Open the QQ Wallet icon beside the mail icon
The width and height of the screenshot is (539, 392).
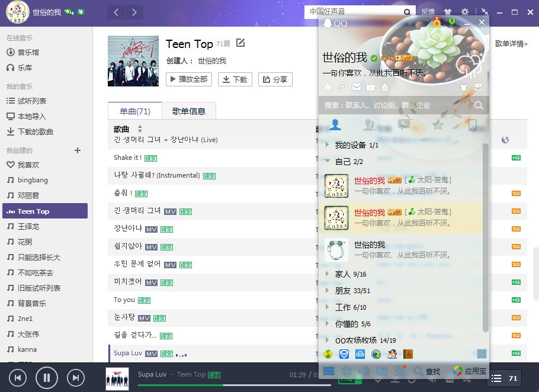371,87
